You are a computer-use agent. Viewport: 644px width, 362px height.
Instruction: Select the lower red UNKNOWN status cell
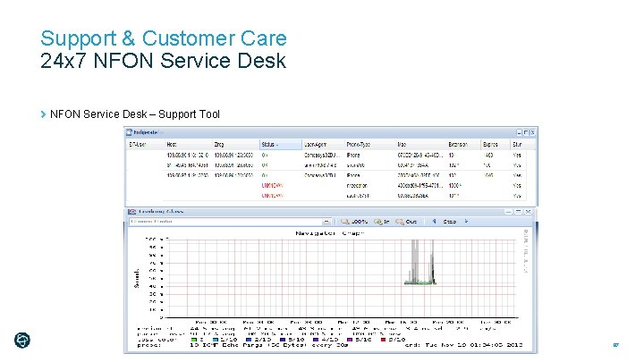(272, 196)
